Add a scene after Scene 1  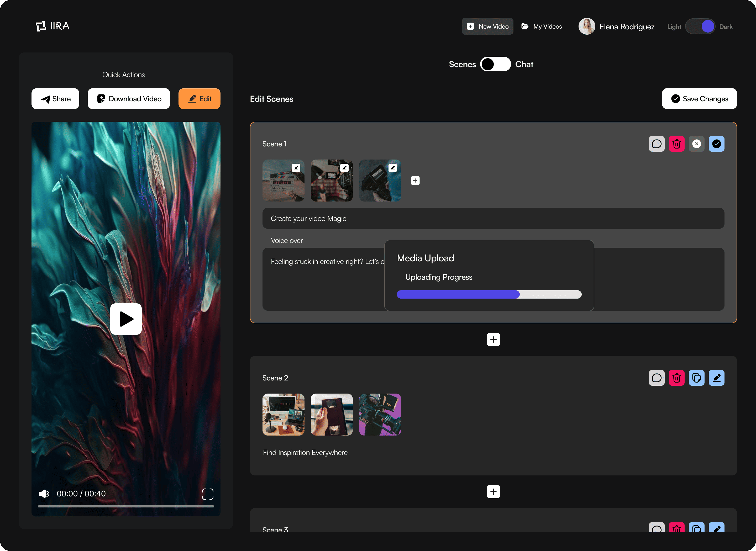(x=493, y=340)
